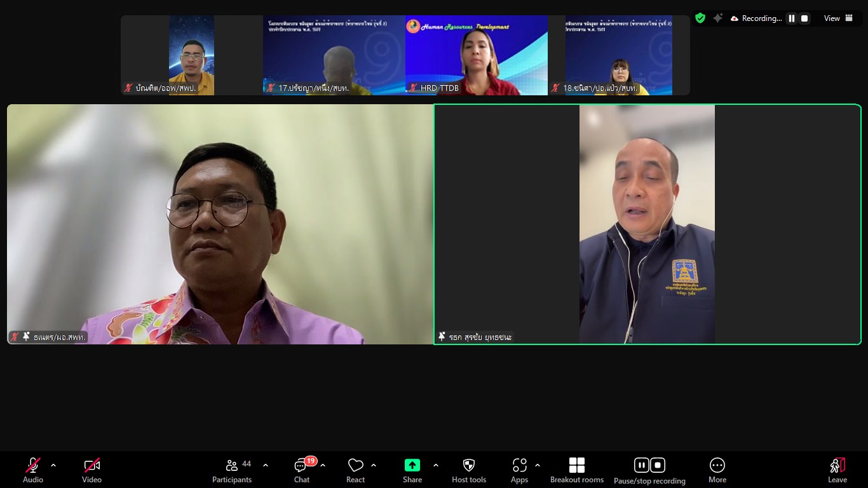Stop the recording in the top bar
Screen dimensions: 868x488
(804, 18)
